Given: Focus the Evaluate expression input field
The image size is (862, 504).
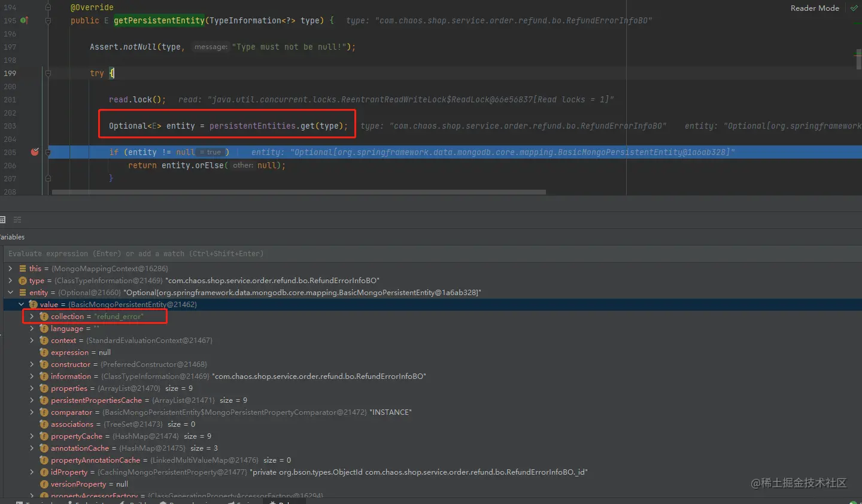Looking at the screenshot, I should (431, 254).
